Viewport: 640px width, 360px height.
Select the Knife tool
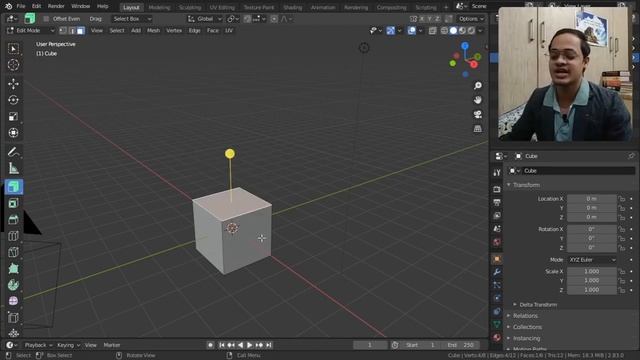[13, 252]
